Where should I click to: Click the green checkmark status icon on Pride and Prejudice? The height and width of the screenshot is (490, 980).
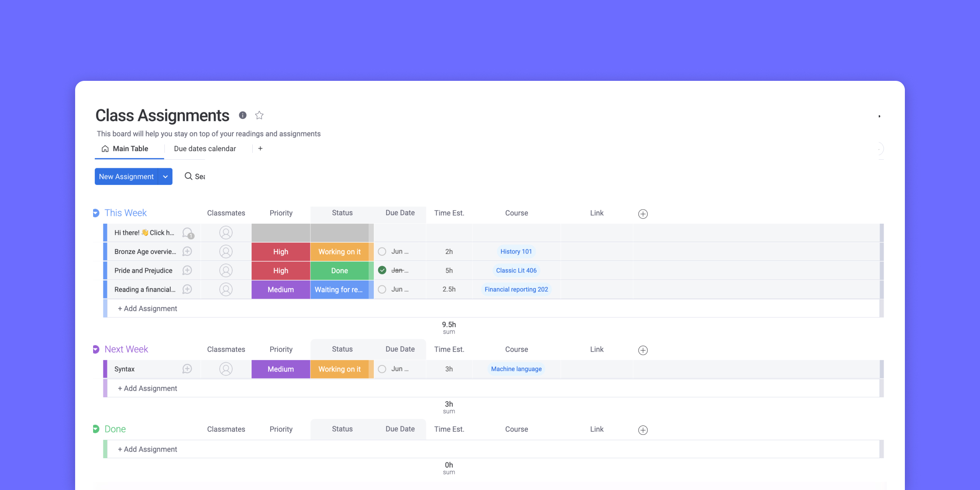[381, 270]
